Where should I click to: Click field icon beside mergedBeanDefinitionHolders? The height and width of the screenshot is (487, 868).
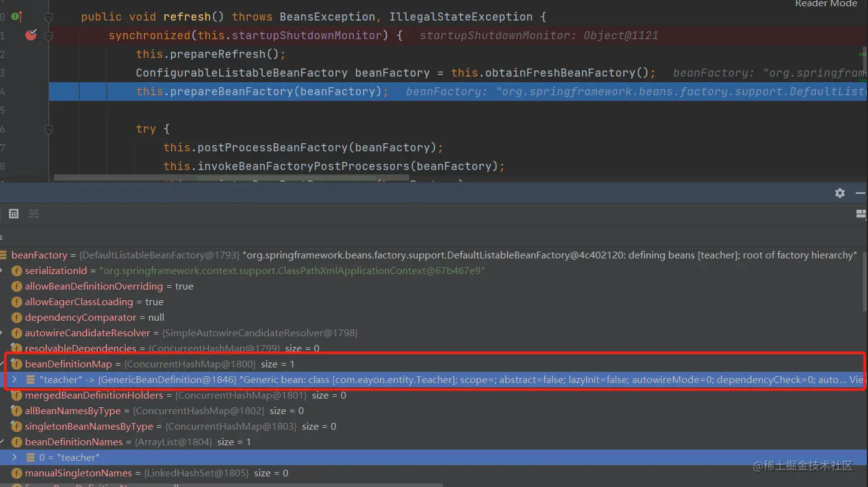(x=17, y=395)
